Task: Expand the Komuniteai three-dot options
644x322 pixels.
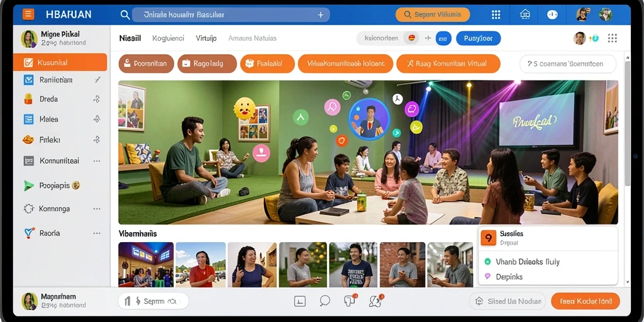Action: [x=97, y=161]
